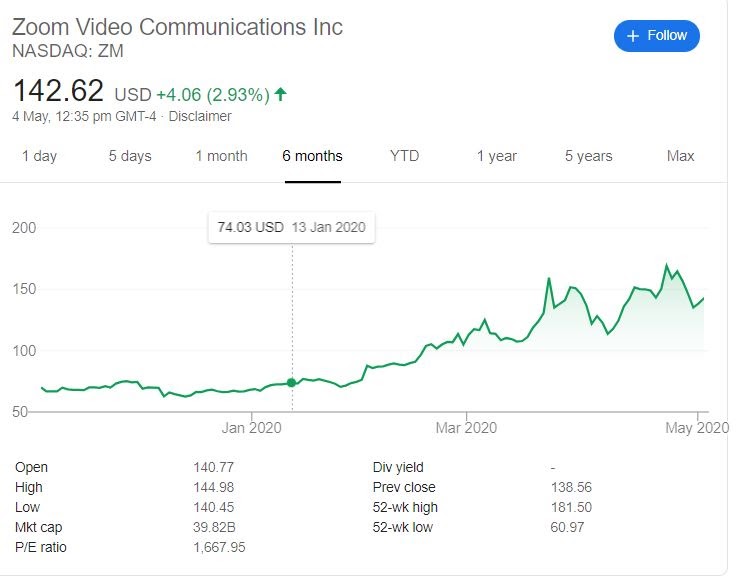Click the Mkt cap value 39.82B

[214, 527]
